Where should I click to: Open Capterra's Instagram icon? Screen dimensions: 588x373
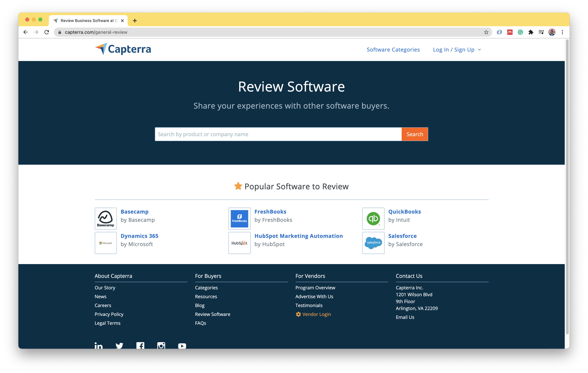[x=161, y=346]
